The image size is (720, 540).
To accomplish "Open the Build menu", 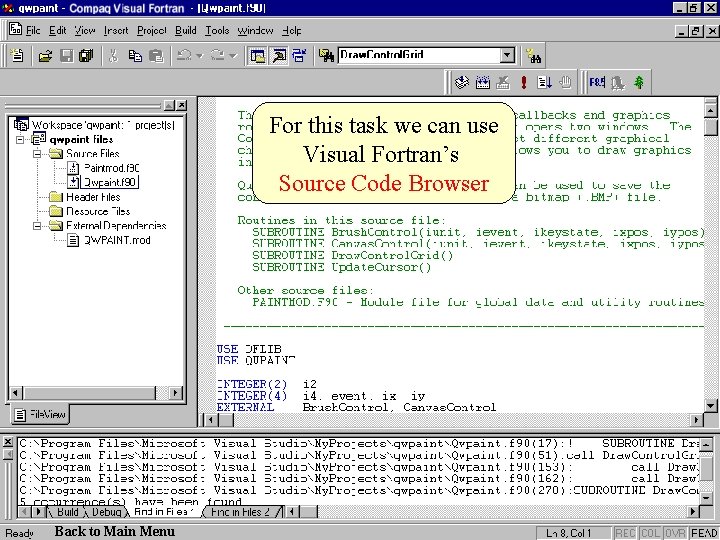I will tap(186, 31).
